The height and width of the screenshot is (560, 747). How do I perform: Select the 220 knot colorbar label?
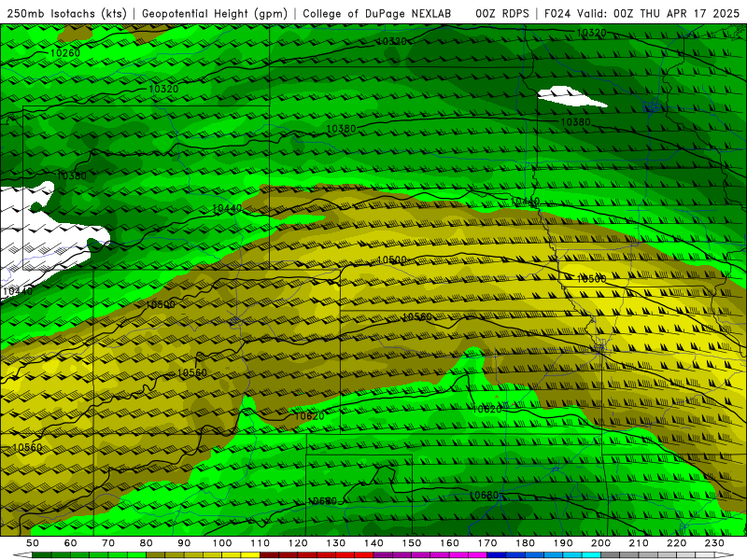677,543
